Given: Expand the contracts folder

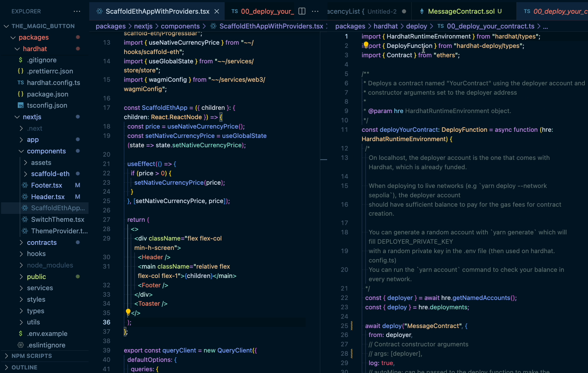Looking at the screenshot, I should (21, 242).
